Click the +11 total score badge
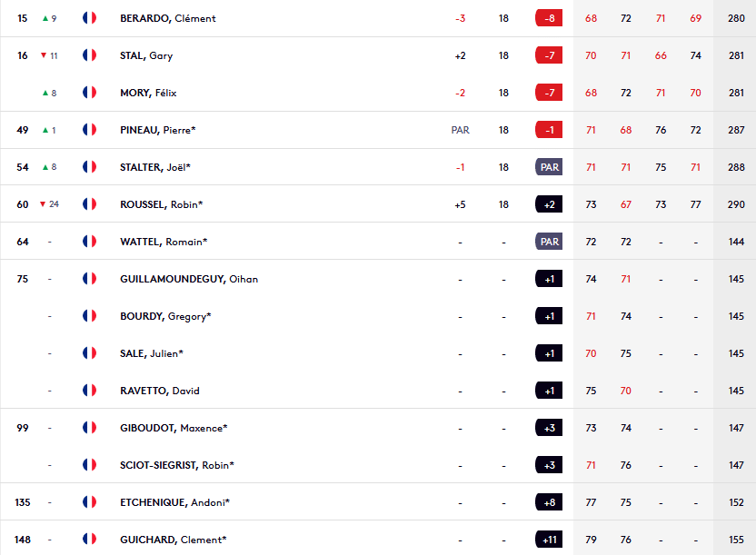 click(x=549, y=540)
